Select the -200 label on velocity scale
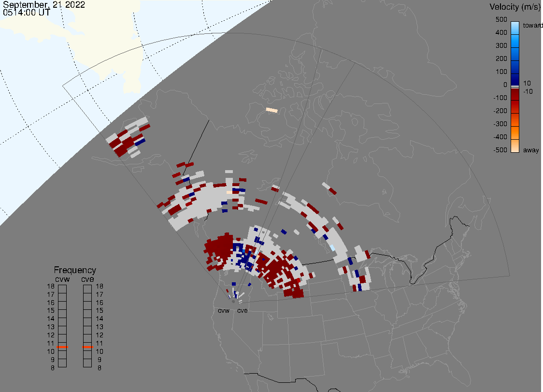Screen dimensions: 543x392 [x=500, y=111]
